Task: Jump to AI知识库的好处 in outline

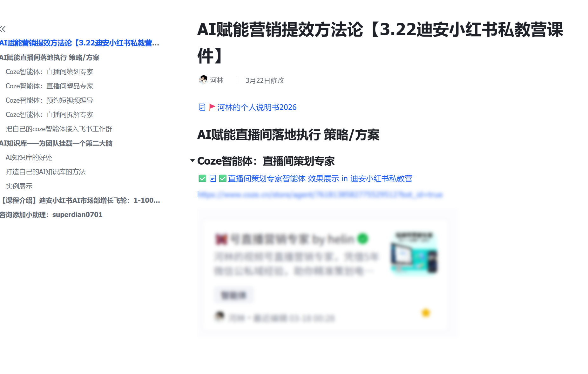Action: pos(29,158)
